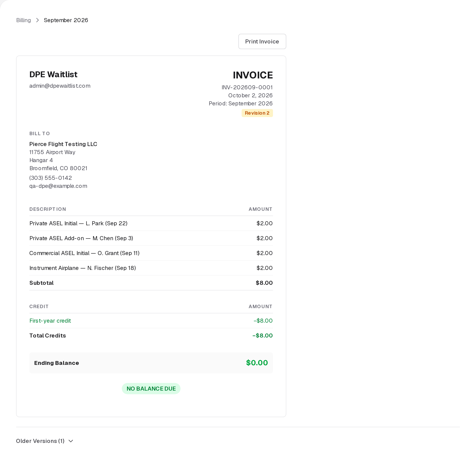
Task: Expand the Older Versions (1) section
Action: point(45,441)
